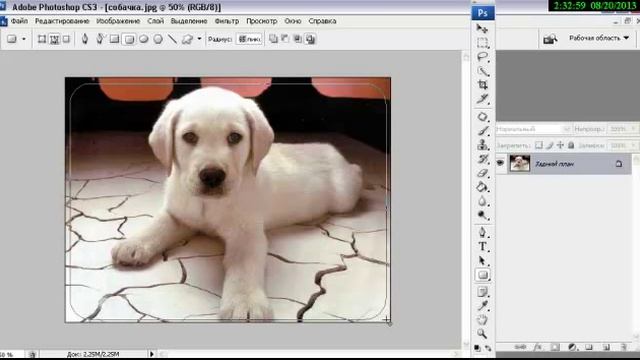Select the Eyedropper tool
The image size is (640, 360).
(x=482, y=306)
